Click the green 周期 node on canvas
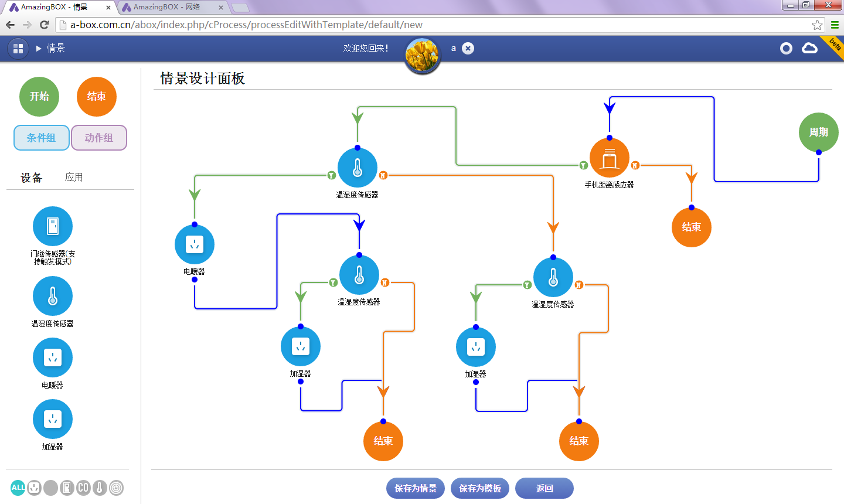The image size is (844, 504). (x=818, y=132)
